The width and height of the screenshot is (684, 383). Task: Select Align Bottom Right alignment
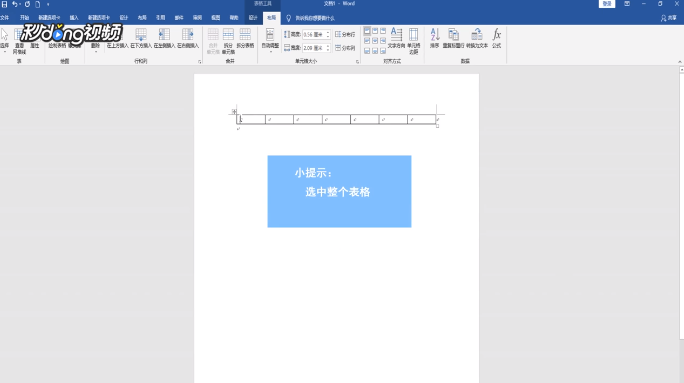pyautogui.click(x=383, y=51)
